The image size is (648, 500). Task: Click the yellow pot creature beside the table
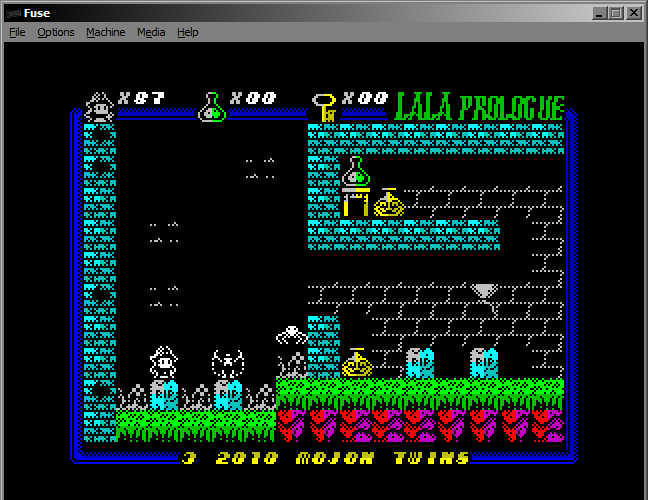click(388, 202)
